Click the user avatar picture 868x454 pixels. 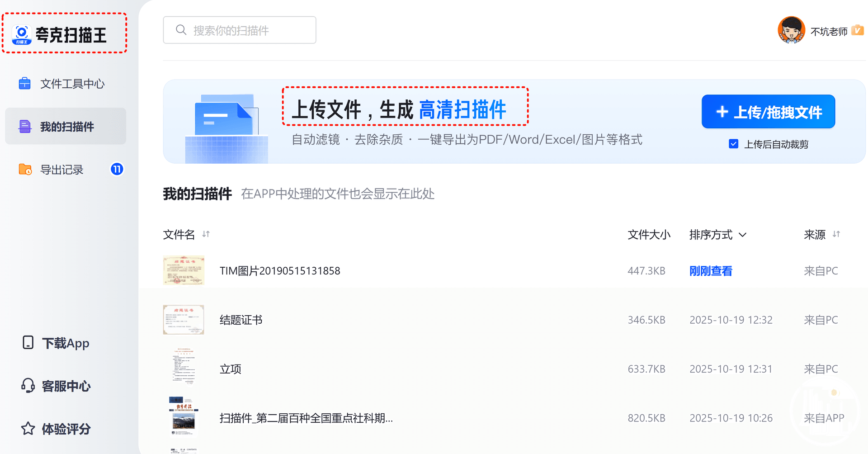pyautogui.click(x=791, y=30)
